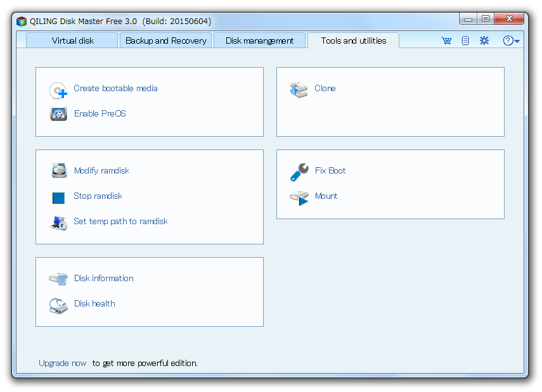Image resolution: width=542 pixels, height=392 pixels.
Task: Click the blue Stop ramdisk square icon
Action: 58,198
